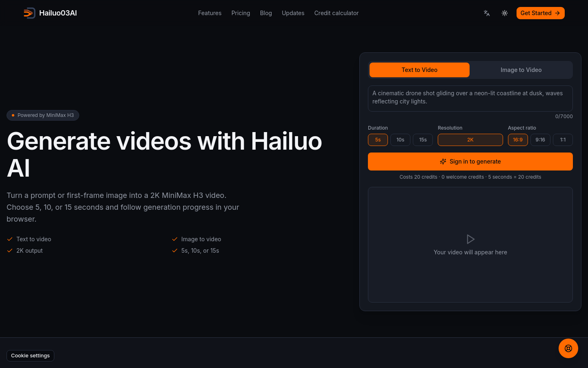Open the Updates nav link
The image size is (588, 368).
point(293,13)
